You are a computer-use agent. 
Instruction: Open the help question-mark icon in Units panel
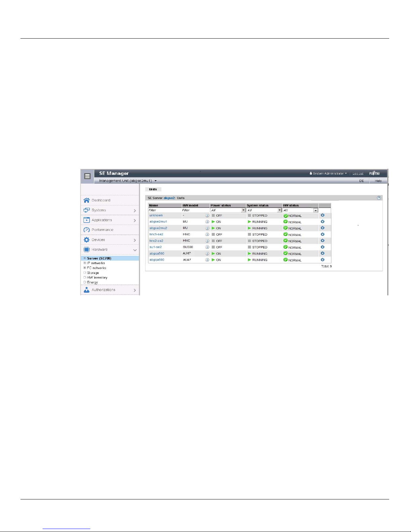tap(379, 198)
